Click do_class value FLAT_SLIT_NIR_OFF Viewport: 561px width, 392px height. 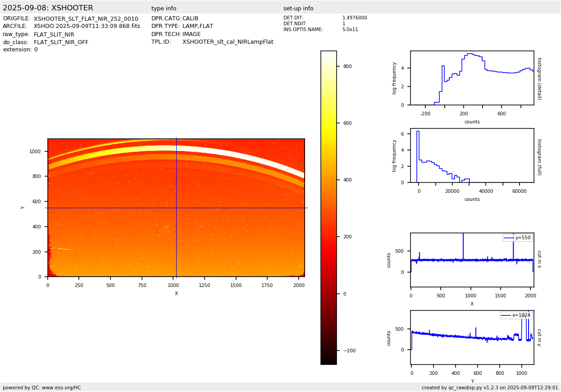[x=61, y=42]
